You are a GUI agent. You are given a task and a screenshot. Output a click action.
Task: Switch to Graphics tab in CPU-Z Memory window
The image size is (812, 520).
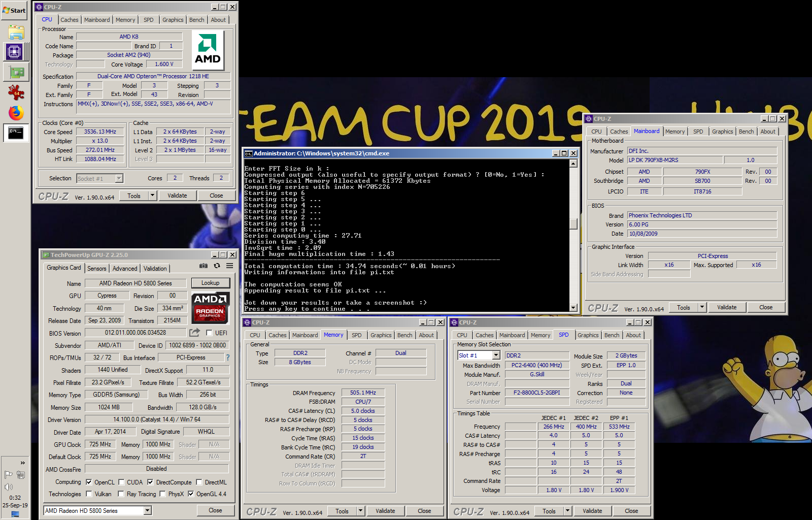point(381,335)
